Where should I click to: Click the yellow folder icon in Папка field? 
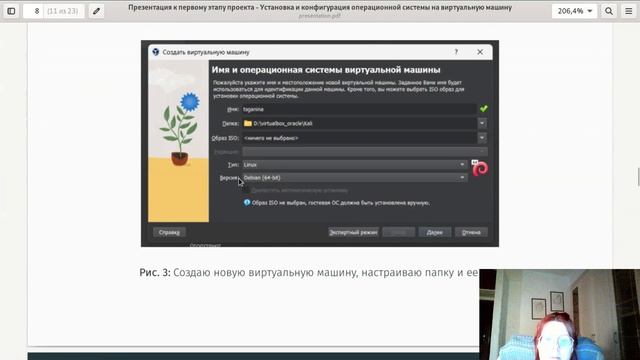click(x=248, y=123)
